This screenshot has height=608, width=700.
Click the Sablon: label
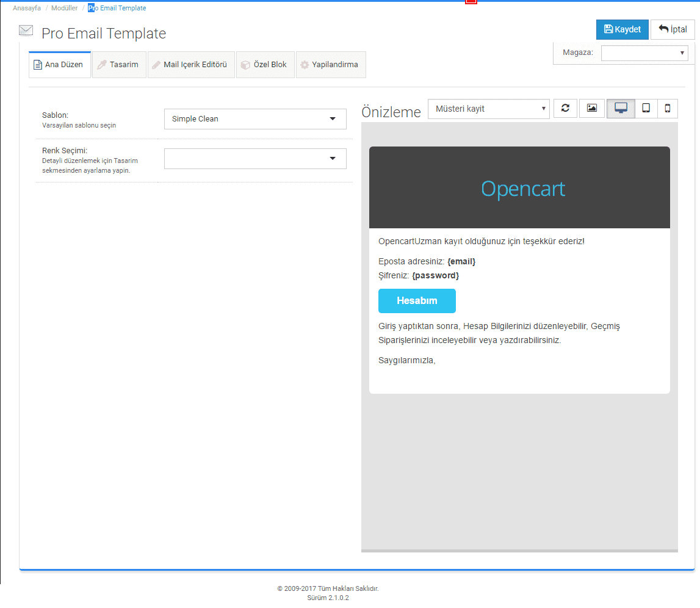coord(56,115)
